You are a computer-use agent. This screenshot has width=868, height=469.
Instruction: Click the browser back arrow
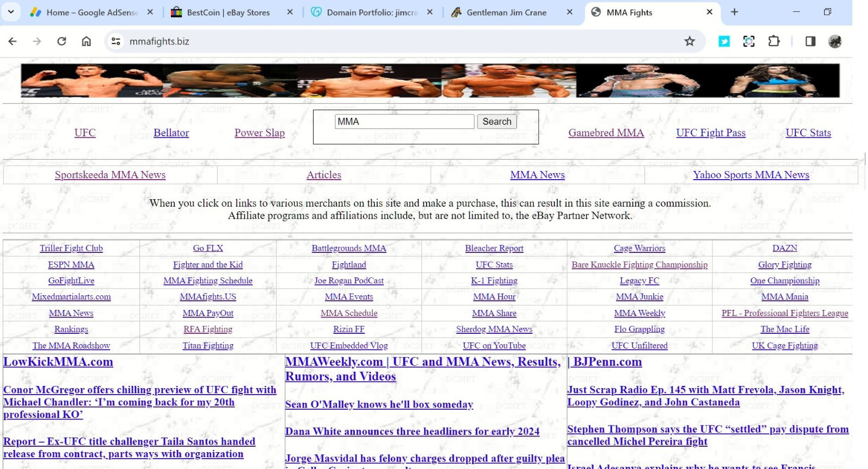tap(12, 41)
